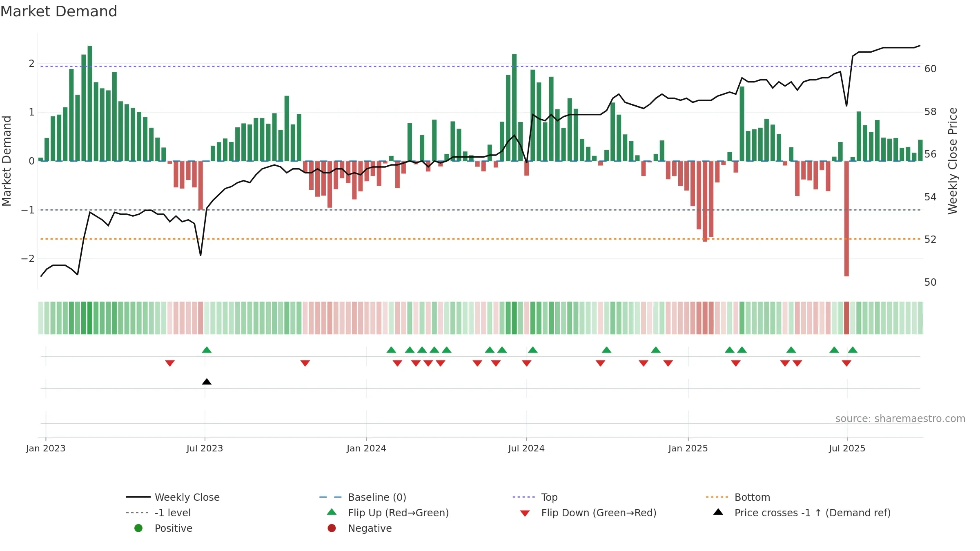Click the −2 tick on the demand axis
The width and height of the screenshot is (980, 551).
[28, 259]
